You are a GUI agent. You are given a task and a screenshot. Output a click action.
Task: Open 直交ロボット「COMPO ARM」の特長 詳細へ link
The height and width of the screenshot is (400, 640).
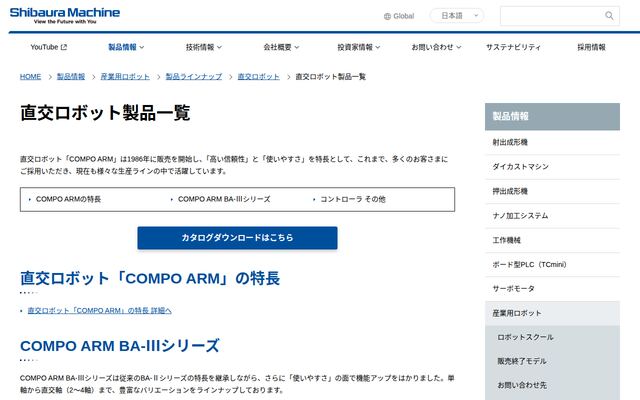click(99, 311)
